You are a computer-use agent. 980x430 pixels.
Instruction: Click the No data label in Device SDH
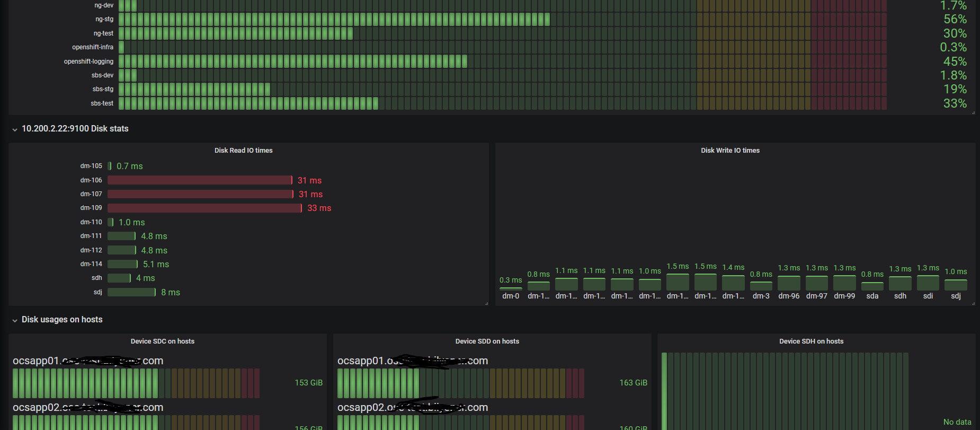coord(957,422)
